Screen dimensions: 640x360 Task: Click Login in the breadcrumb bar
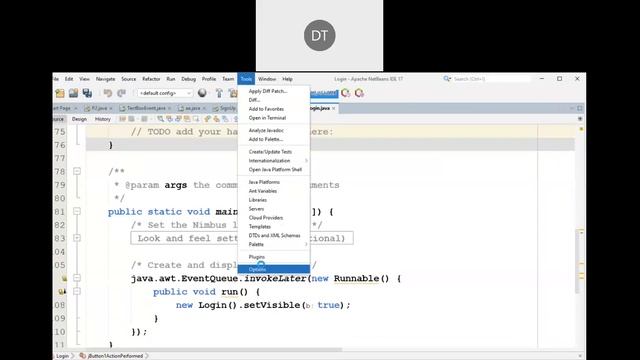pos(62,356)
